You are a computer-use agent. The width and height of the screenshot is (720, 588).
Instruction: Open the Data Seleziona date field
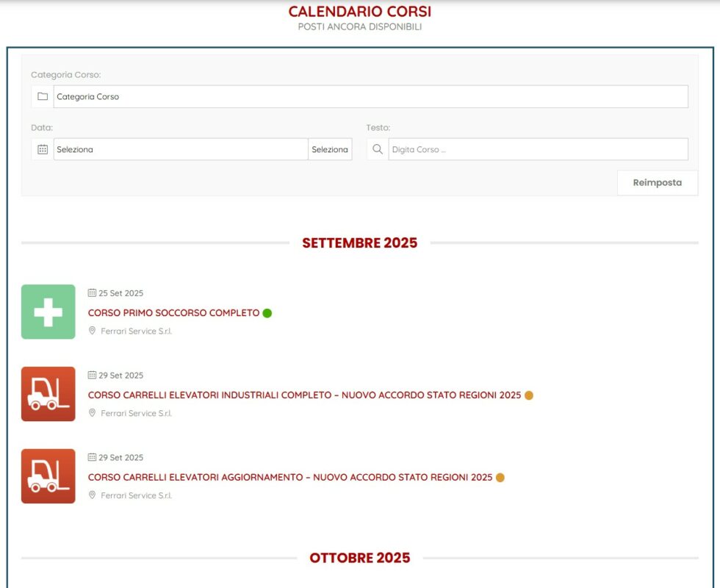click(x=180, y=149)
